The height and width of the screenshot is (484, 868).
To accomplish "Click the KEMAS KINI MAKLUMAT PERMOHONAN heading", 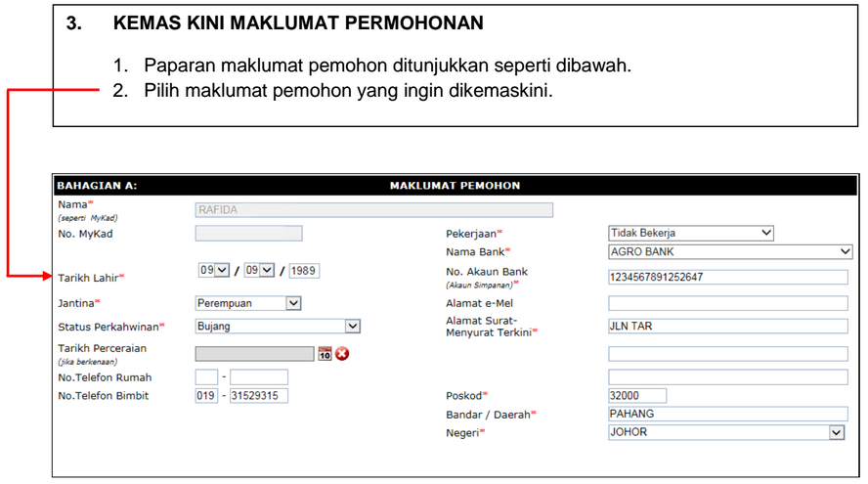I will pyautogui.click(x=298, y=22).
